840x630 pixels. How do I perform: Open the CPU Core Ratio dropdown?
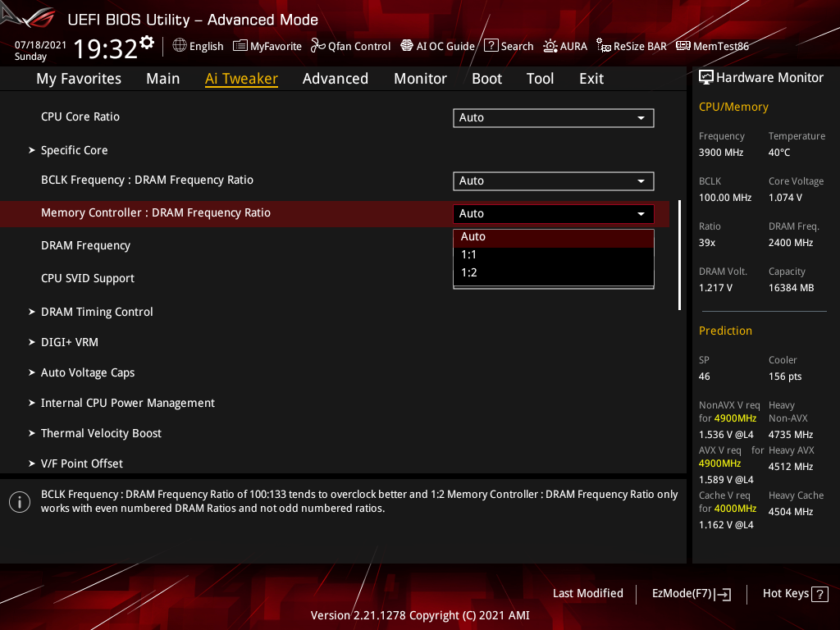click(x=554, y=117)
